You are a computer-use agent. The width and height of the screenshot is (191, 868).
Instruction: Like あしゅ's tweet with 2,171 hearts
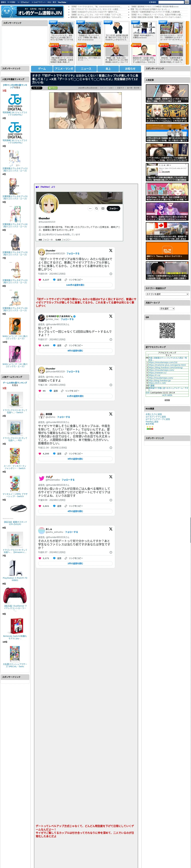40,558
